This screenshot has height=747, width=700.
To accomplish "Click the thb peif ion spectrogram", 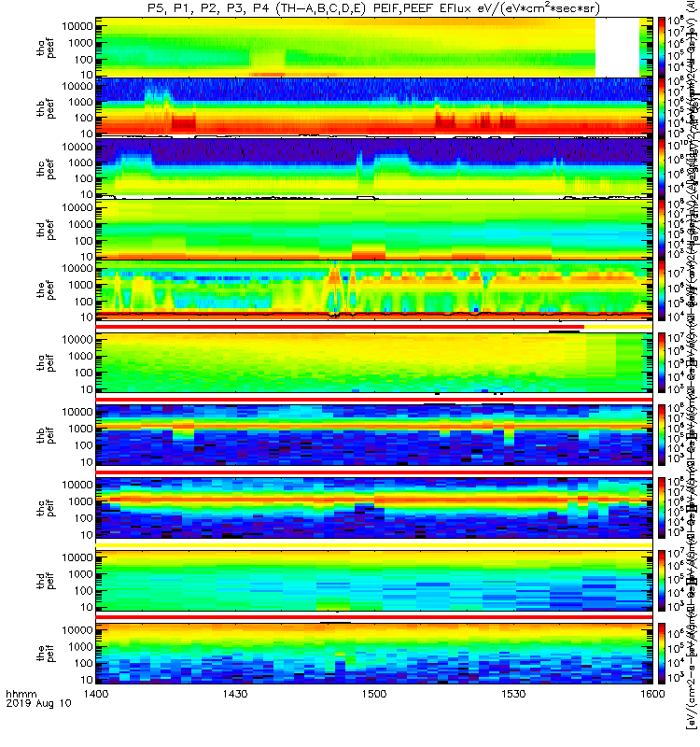I will pos(374,435).
